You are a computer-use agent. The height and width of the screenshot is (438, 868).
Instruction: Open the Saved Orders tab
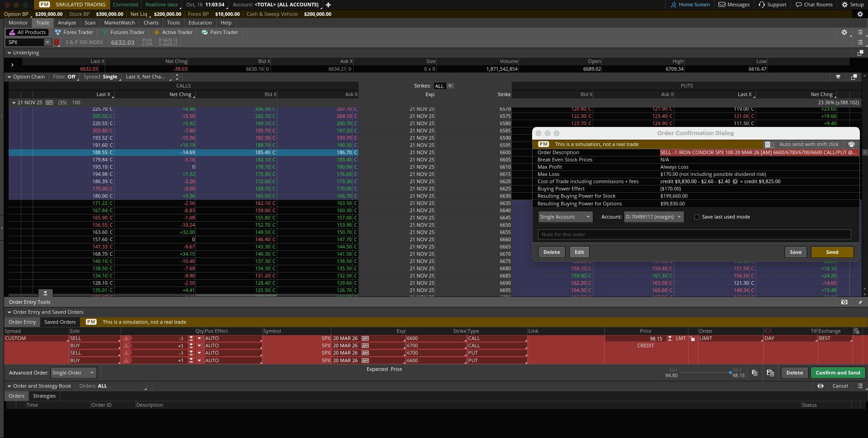click(x=60, y=322)
